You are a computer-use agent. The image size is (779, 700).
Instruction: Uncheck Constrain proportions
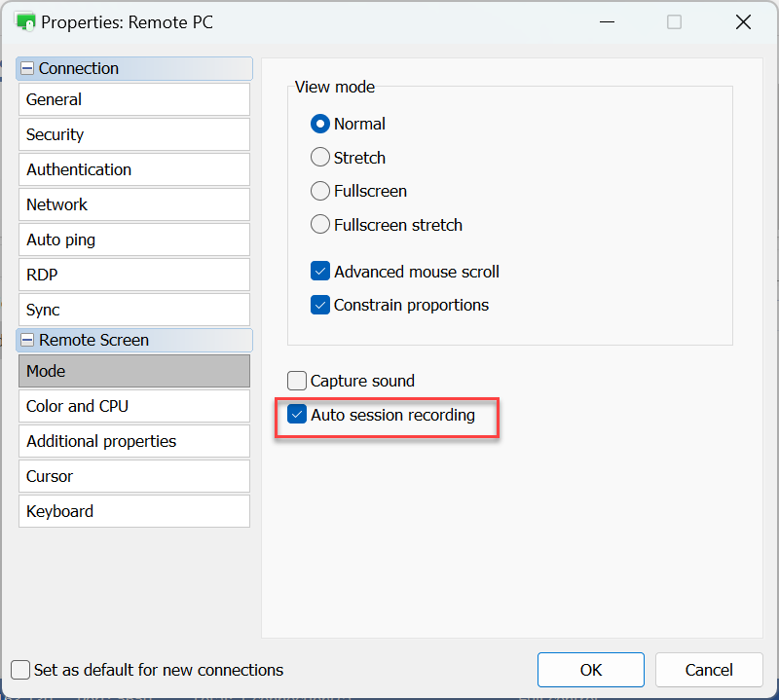(x=320, y=305)
